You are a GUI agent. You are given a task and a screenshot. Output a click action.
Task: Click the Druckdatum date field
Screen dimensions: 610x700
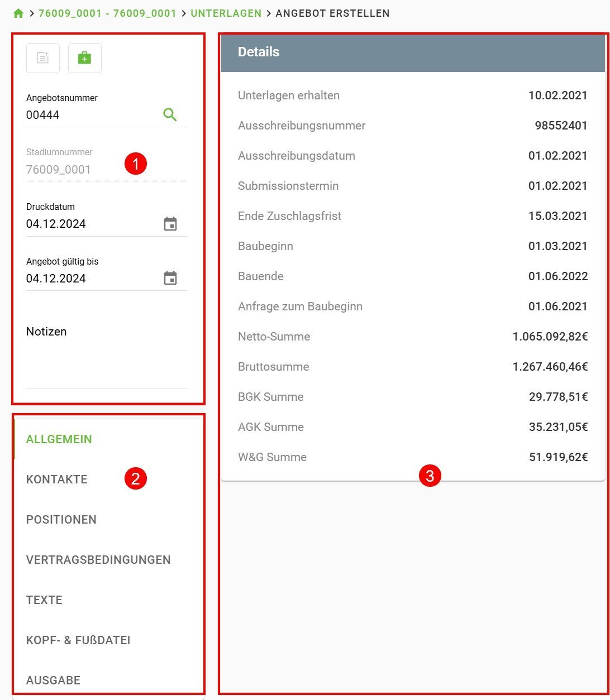(89, 224)
